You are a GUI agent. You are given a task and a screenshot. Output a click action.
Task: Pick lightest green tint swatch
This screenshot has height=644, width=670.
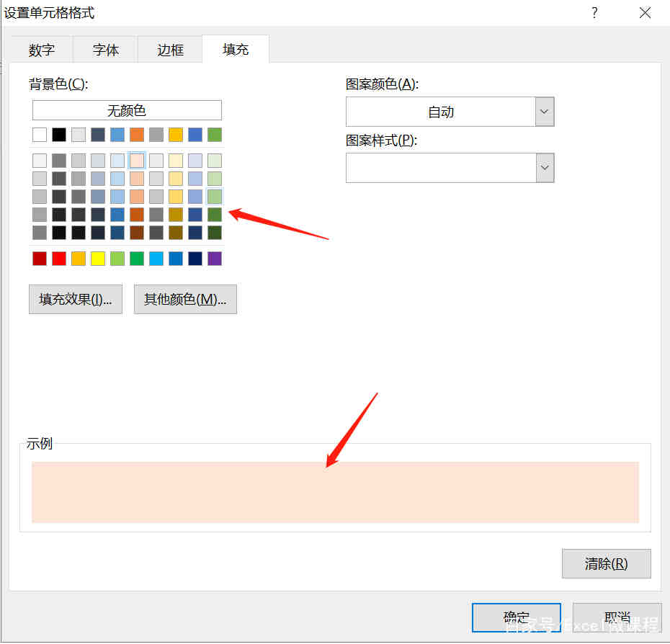coord(215,161)
